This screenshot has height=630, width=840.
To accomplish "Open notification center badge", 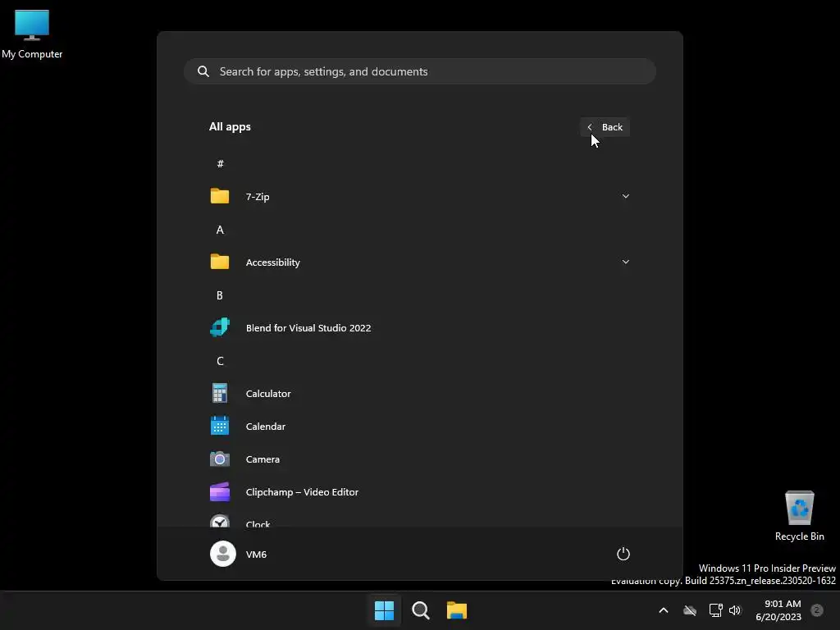I will click(x=817, y=610).
